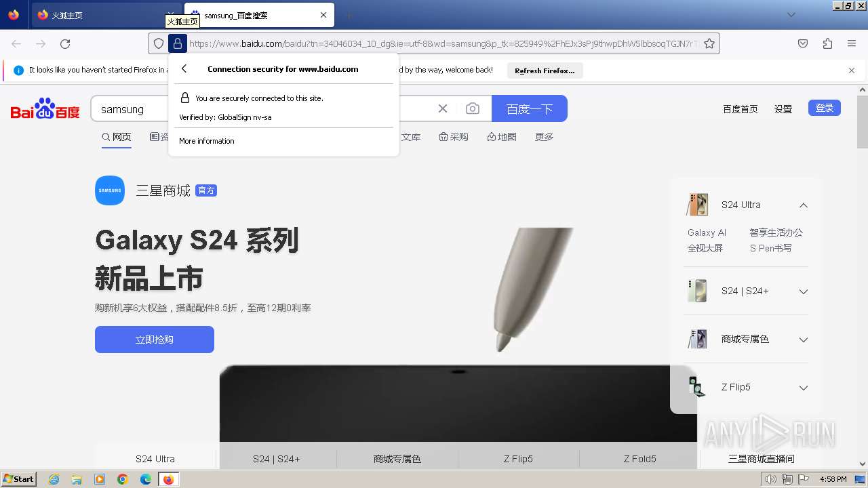Open the Extensions puzzle icon
The height and width of the screenshot is (488, 868).
point(827,43)
